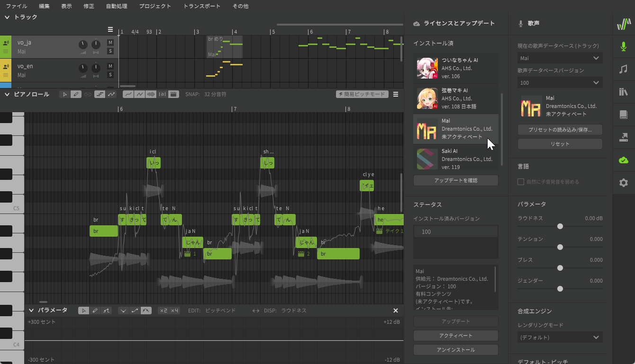Select the pitch line tool icon

click(111, 94)
